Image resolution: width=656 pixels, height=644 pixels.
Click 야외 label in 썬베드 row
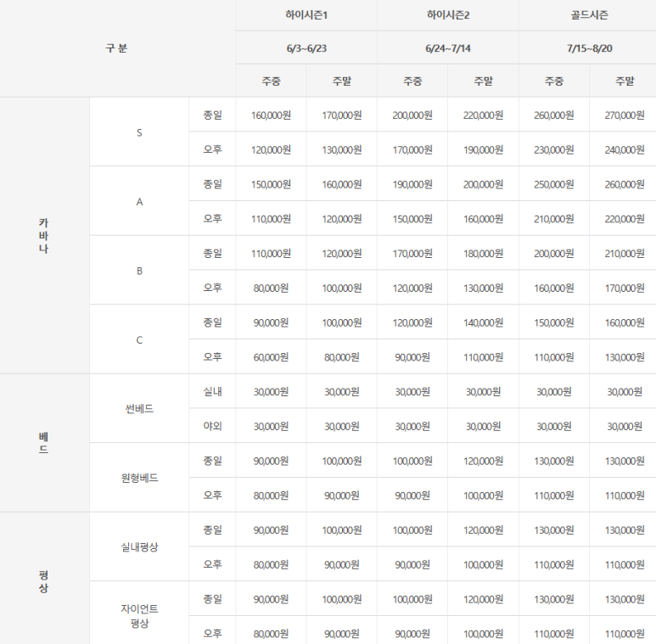pos(212,426)
